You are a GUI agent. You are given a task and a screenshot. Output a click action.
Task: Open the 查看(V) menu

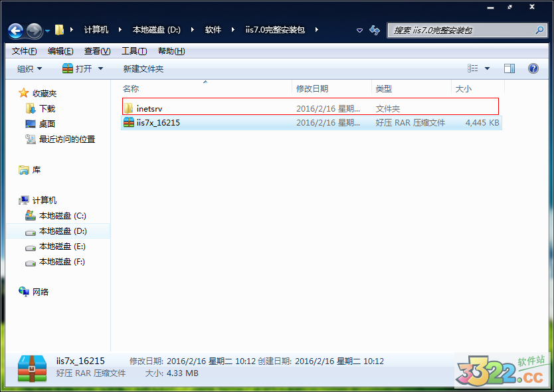pos(97,51)
